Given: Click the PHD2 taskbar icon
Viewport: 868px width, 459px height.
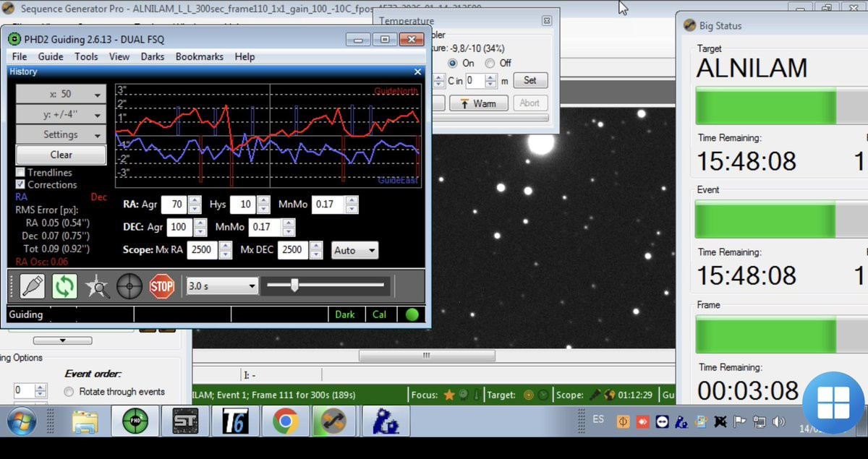Looking at the screenshot, I should click(135, 421).
